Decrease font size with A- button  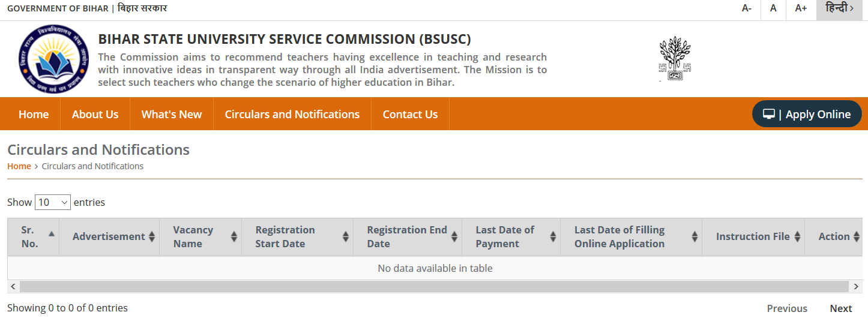747,8
